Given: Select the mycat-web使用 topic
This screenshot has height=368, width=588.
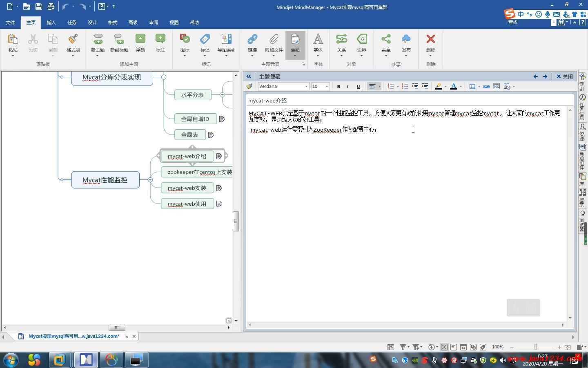Looking at the screenshot, I should coord(187,204).
